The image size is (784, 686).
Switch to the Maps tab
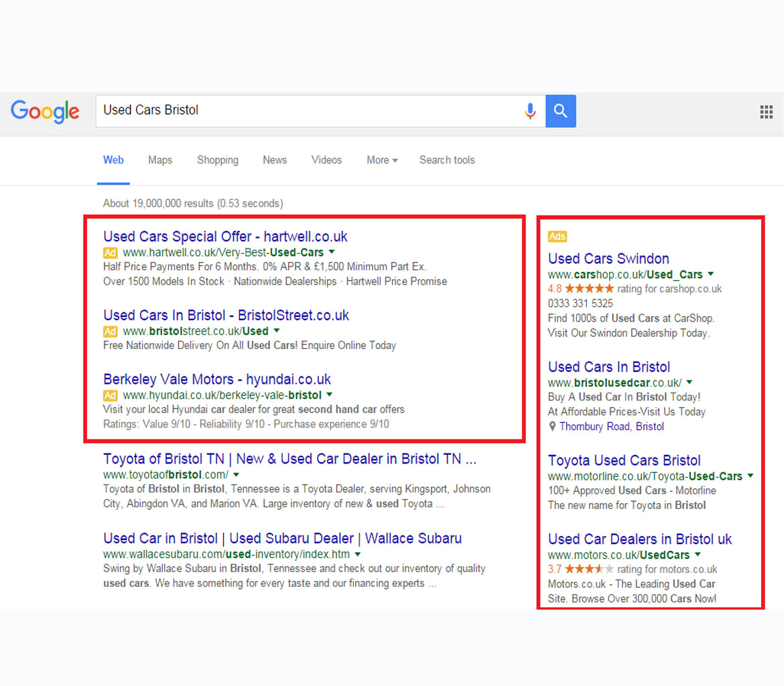pos(160,160)
